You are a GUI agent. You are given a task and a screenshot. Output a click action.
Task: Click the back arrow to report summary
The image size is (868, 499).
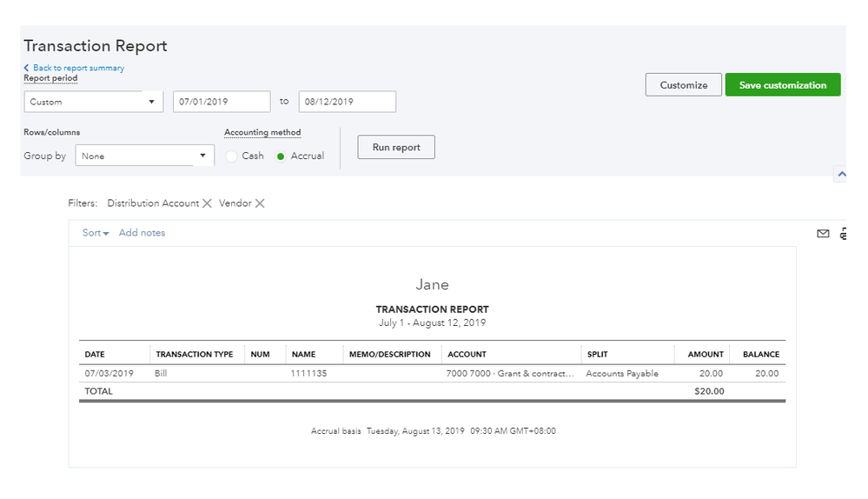[27, 68]
